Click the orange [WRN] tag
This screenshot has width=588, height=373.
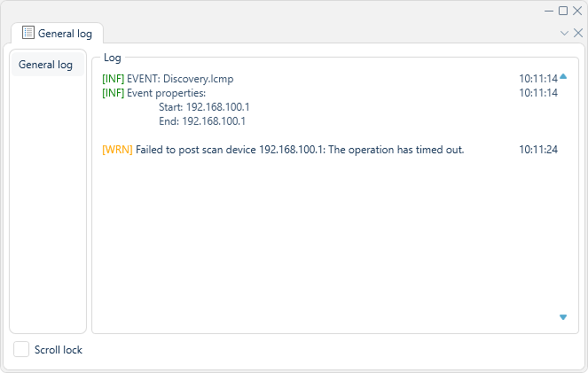click(x=117, y=150)
